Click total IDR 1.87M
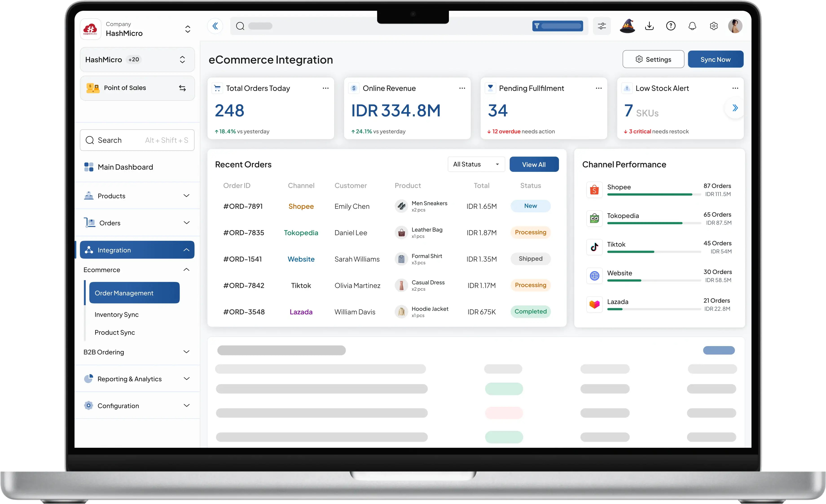 pos(481,233)
